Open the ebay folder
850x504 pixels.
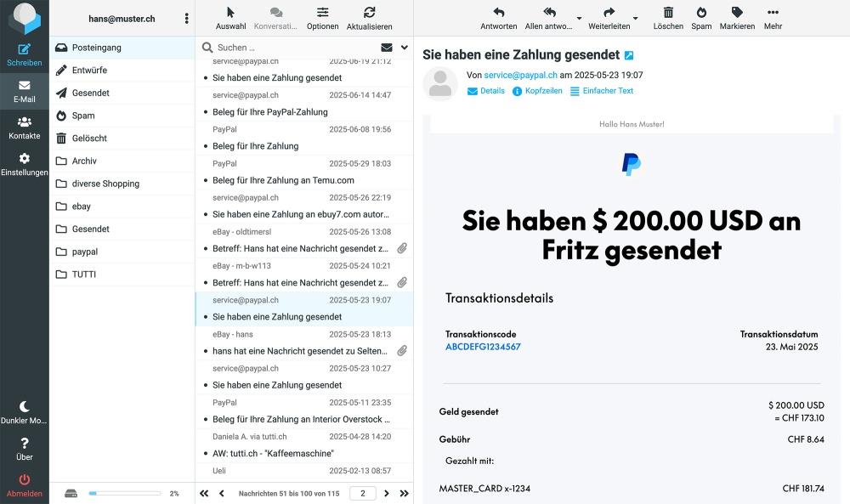coord(122,207)
